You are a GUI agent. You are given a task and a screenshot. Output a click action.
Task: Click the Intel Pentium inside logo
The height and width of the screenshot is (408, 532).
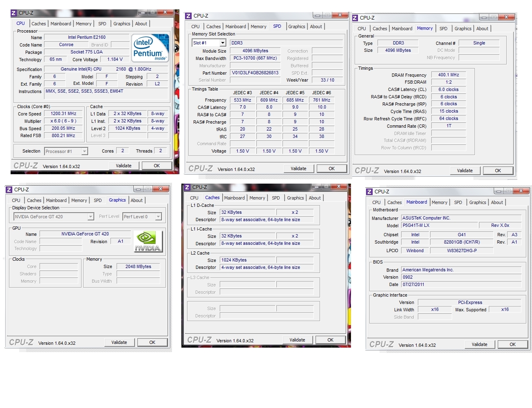pos(150,48)
